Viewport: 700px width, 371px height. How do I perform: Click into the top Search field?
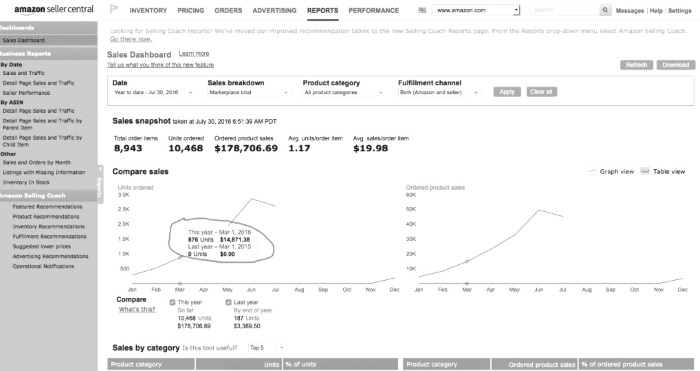click(565, 10)
